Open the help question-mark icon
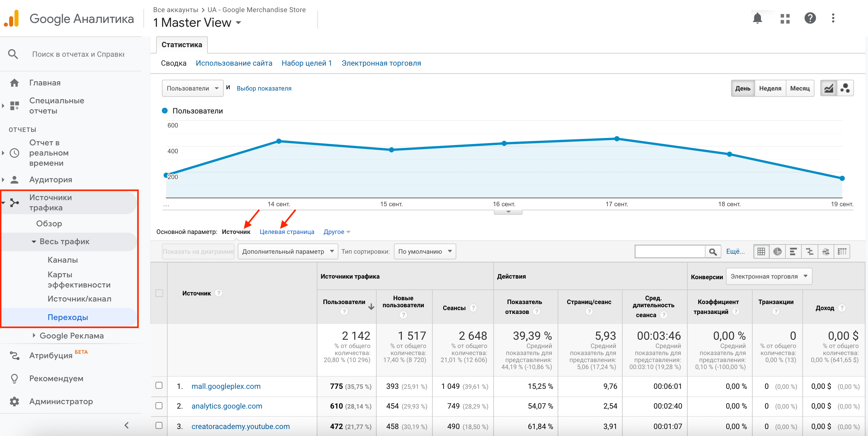 (x=810, y=18)
